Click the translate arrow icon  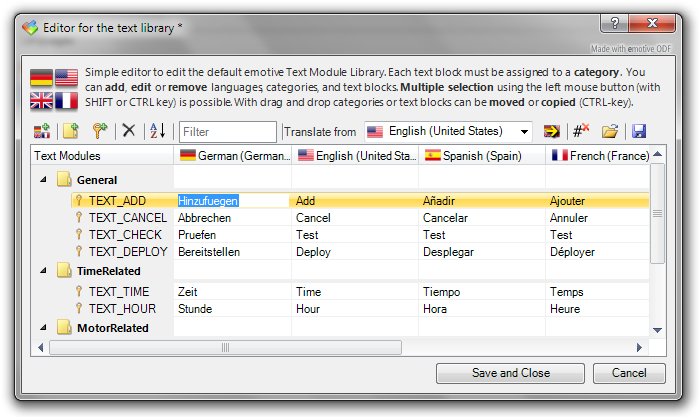point(551,131)
